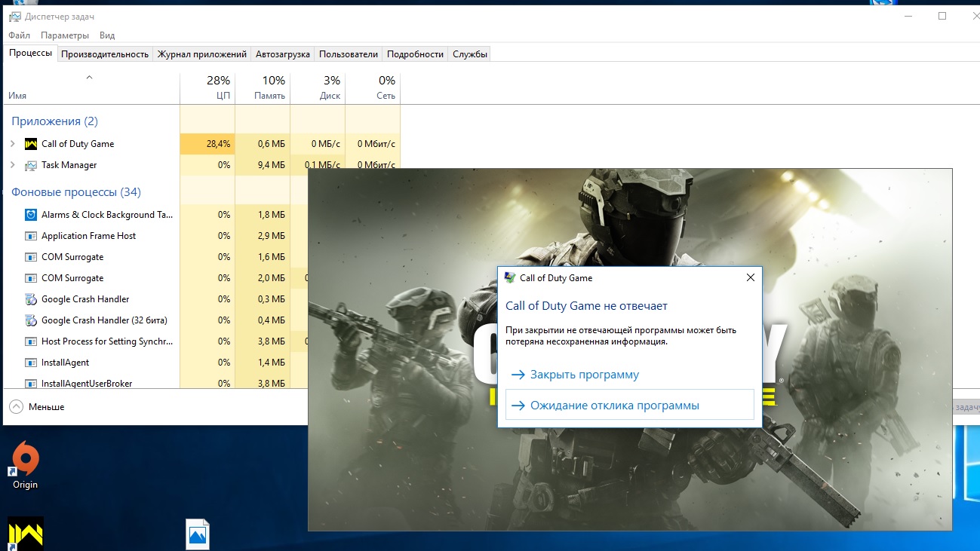Image resolution: width=980 pixels, height=551 pixels.
Task: Switch to the Производительность tab
Action: tap(105, 54)
